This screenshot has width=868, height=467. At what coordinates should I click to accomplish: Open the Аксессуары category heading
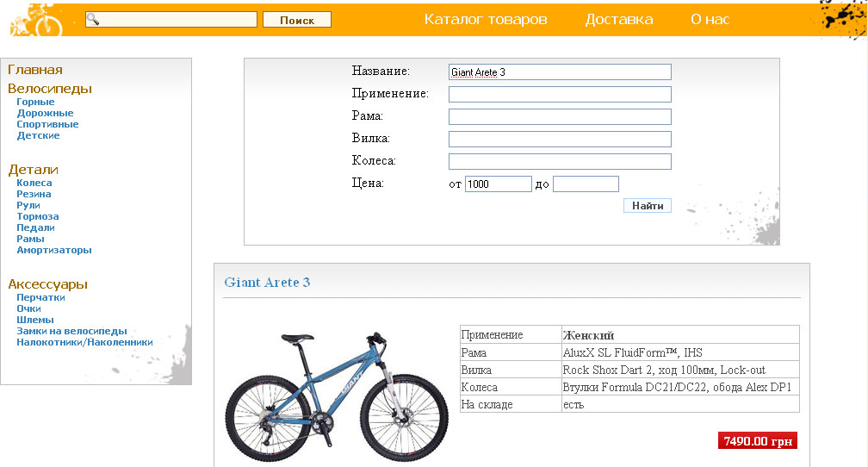pos(47,284)
